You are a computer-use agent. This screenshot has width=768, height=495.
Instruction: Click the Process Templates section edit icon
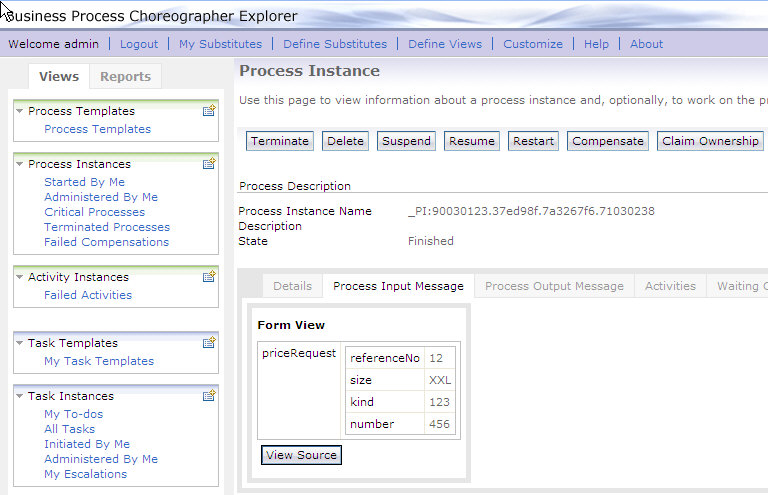(x=209, y=111)
